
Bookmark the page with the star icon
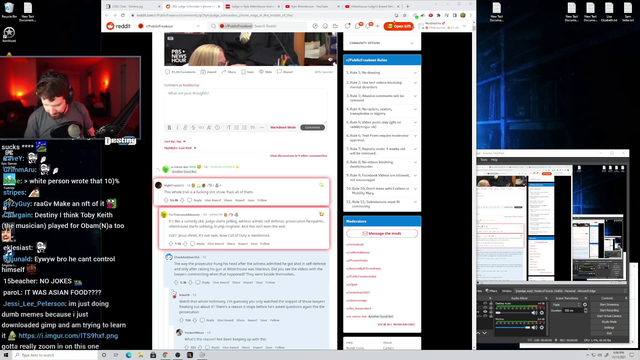404,15
